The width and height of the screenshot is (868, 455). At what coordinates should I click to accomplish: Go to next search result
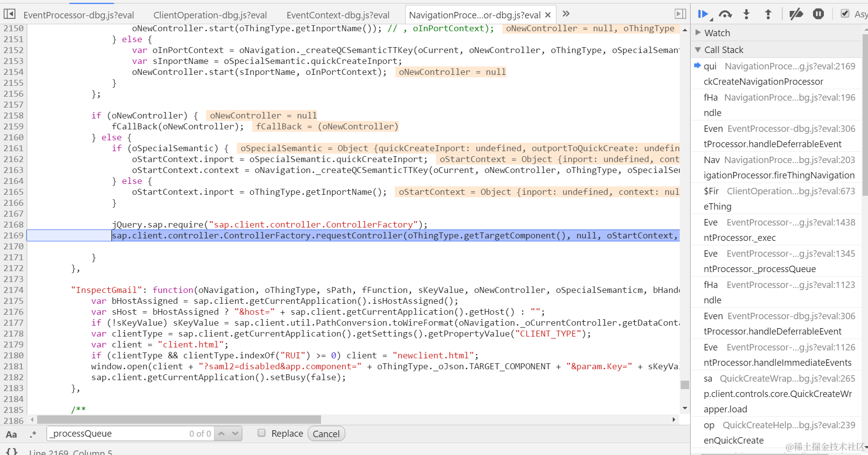[235, 434]
